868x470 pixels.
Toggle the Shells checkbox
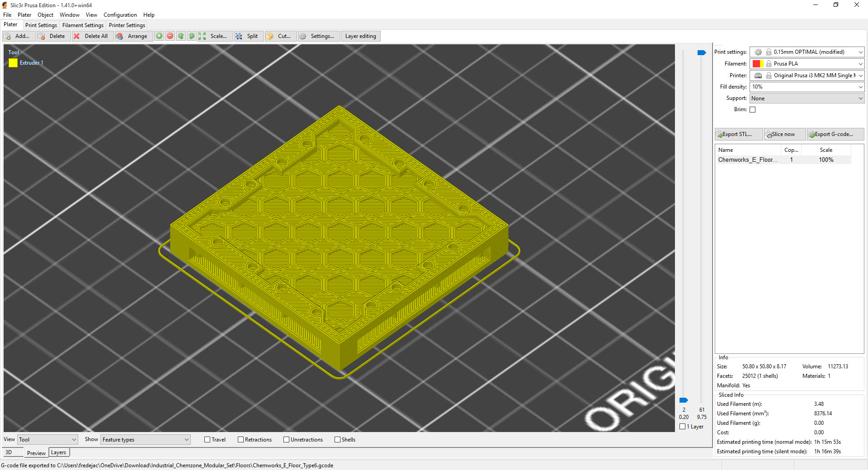tap(338, 440)
